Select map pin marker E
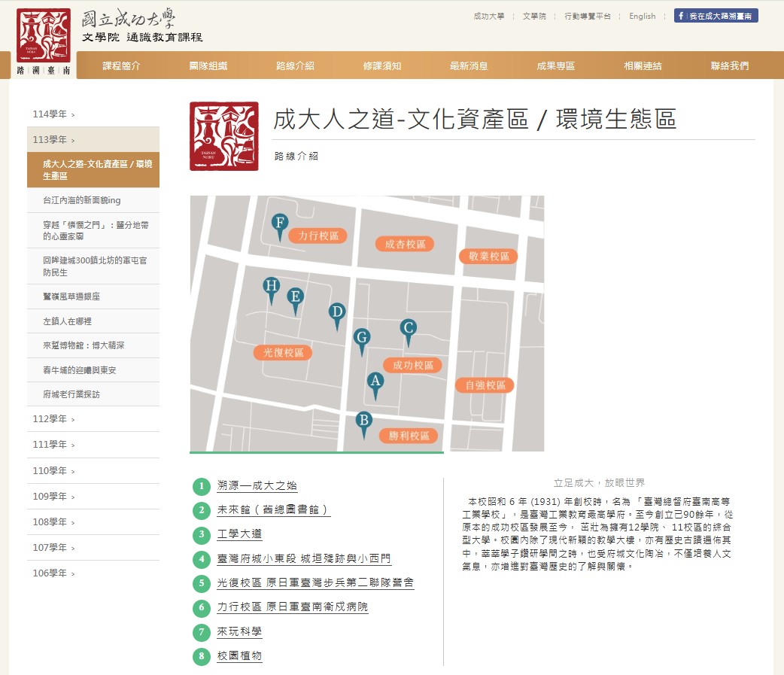784x675 pixels. 296,298
